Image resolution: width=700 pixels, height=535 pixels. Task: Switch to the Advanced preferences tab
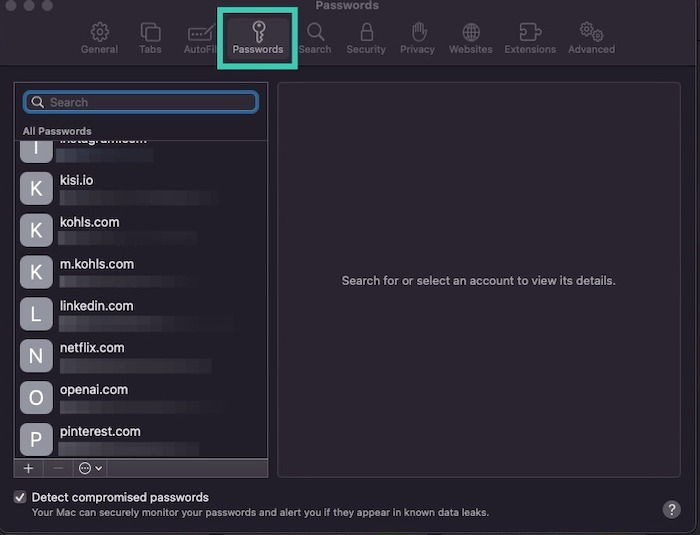tap(591, 38)
